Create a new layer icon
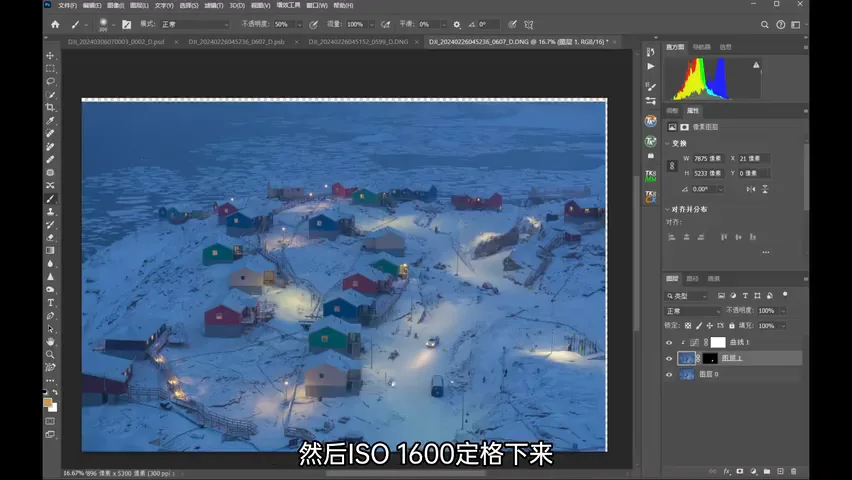Image resolution: width=852 pixels, height=480 pixels. click(780, 471)
